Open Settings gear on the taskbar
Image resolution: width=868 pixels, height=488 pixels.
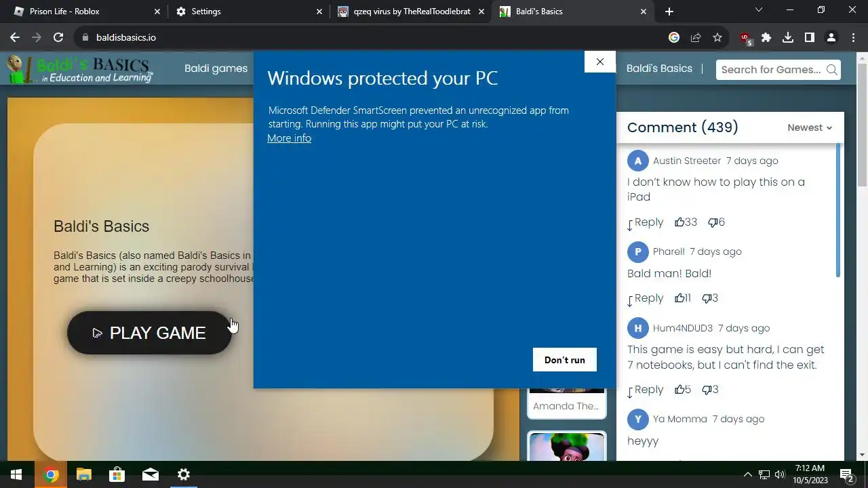[183, 474]
